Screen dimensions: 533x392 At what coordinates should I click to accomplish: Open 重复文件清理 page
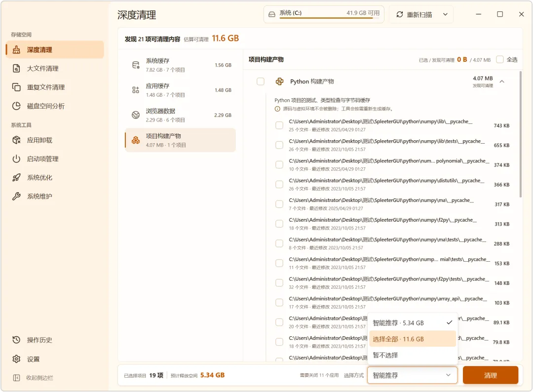coord(55,87)
